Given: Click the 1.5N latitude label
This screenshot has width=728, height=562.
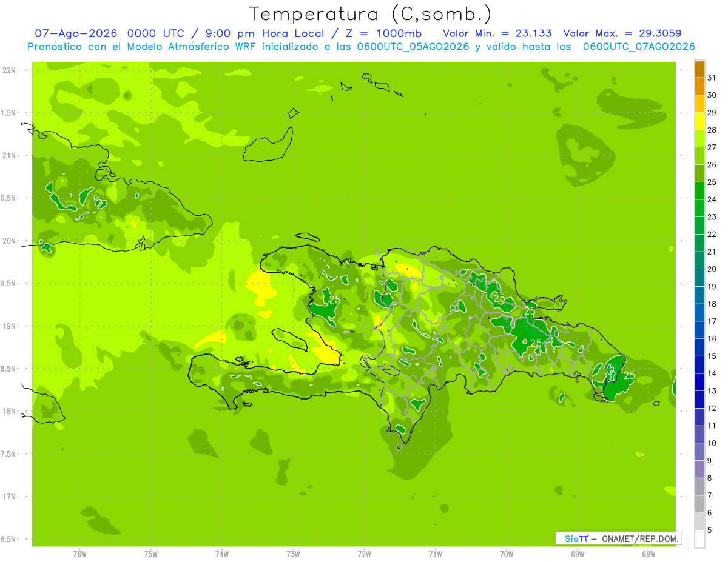Looking at the screenshot, I should pos(9,113).
